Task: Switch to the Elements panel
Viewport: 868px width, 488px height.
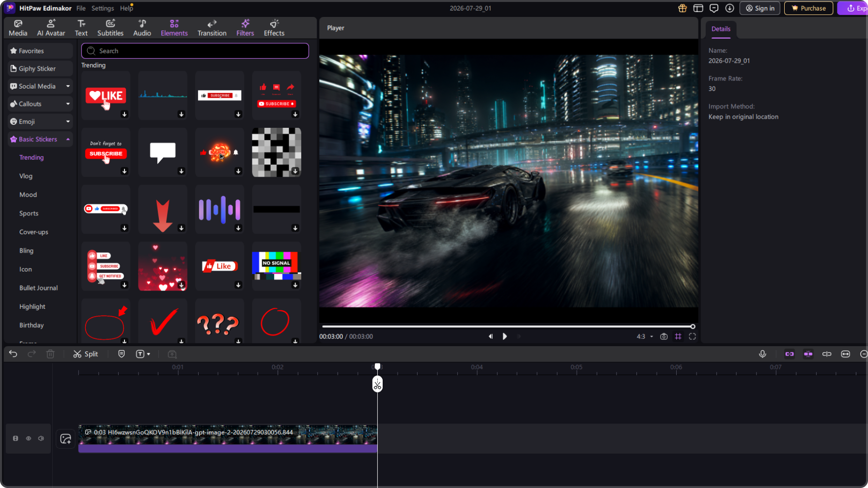Action: point(174,28)
